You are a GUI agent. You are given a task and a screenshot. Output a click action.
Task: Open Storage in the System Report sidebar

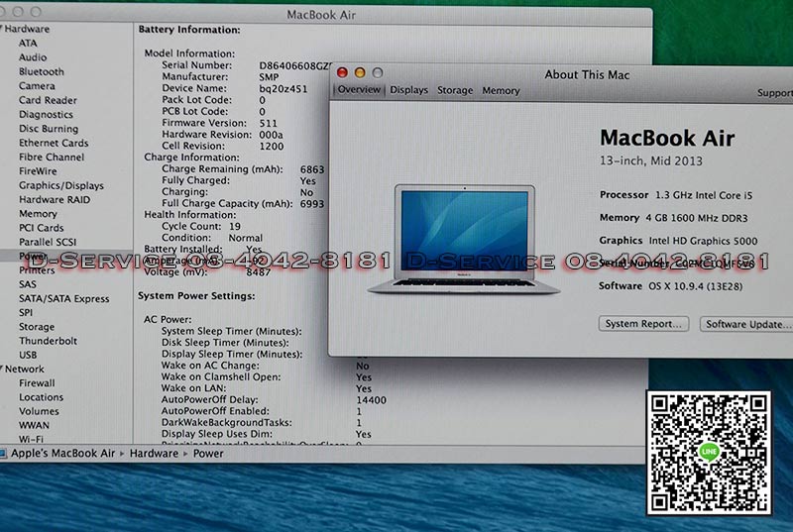(37, 327)
